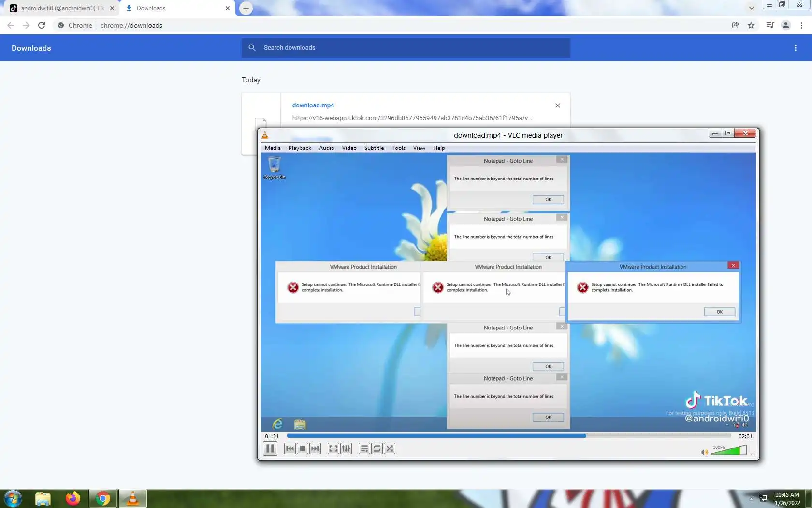Click the video frame in VLC
The width and height of the screenshot is (812, 508).
pos(508,292)
